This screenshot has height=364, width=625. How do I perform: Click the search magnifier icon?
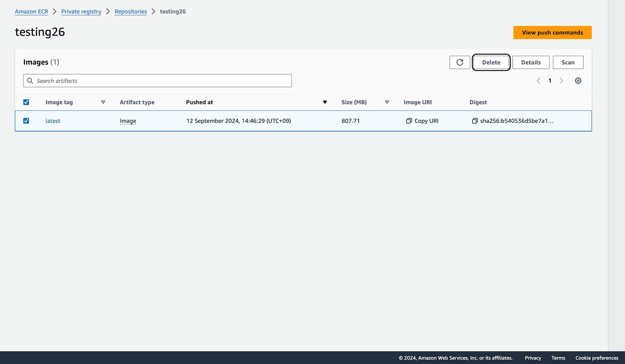30,81
